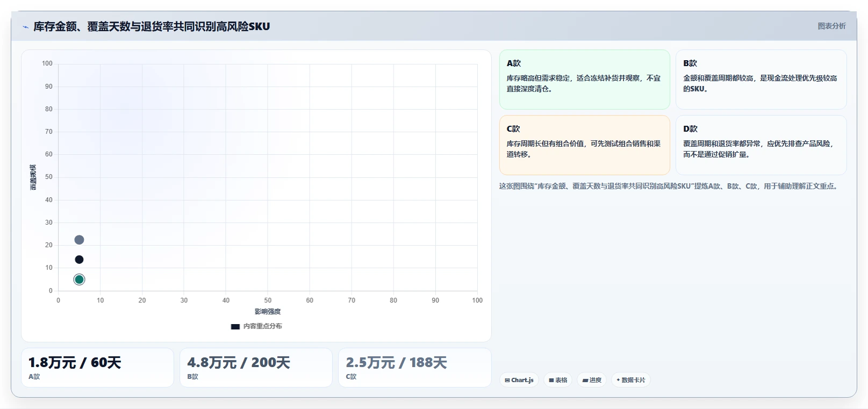868x409 pixels.
Task: Click the 表格 tag chip
Action: point(558,380)
